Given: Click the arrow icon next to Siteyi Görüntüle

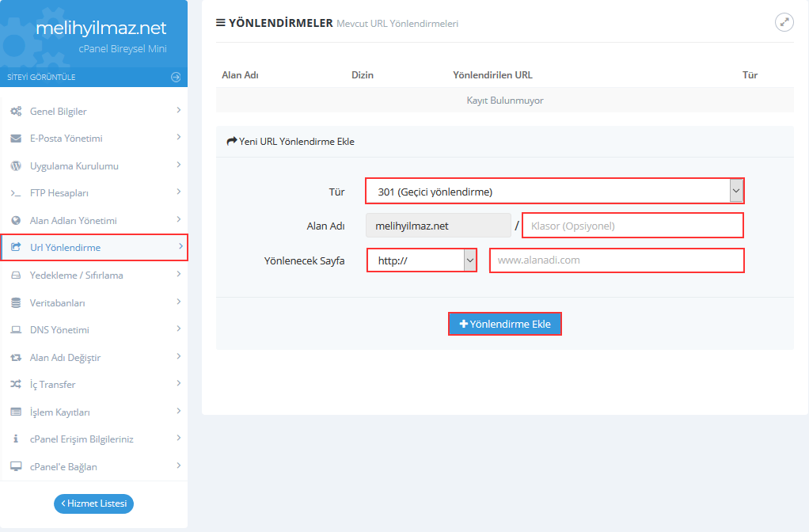Looking at the screenshot, I should click(x=176, y=77).
